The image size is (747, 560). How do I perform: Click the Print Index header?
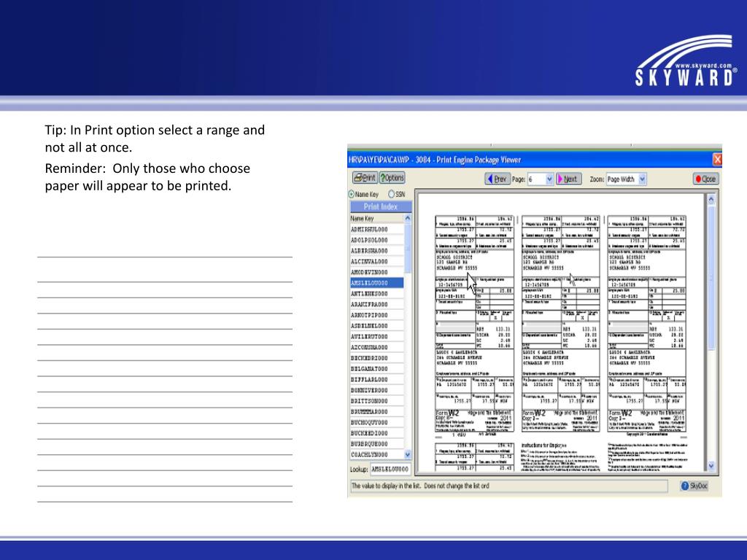pyautogui.click(x=381, y=206)
